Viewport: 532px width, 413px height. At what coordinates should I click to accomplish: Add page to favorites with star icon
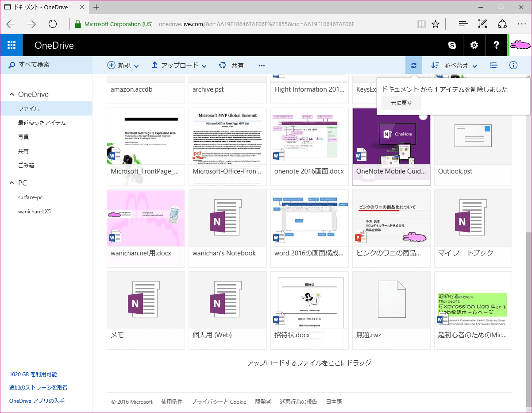click(436, 24)
